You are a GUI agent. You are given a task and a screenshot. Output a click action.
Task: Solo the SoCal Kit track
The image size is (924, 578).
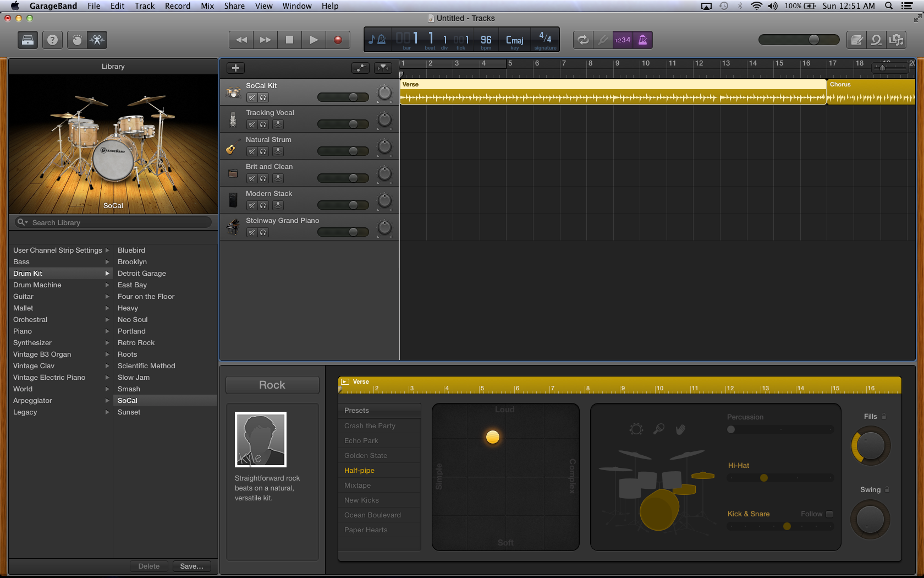click(x=263, y=97)
